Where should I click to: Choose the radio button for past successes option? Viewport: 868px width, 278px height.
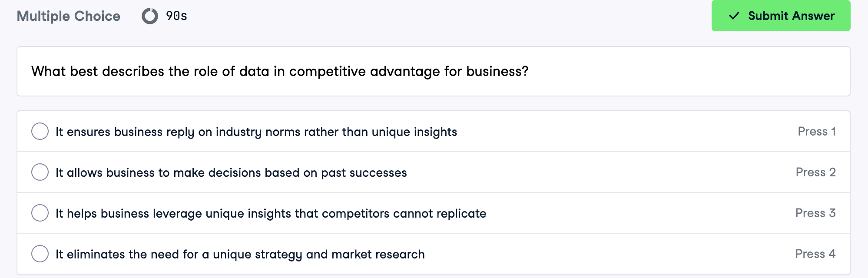click(x=40, y=172)
